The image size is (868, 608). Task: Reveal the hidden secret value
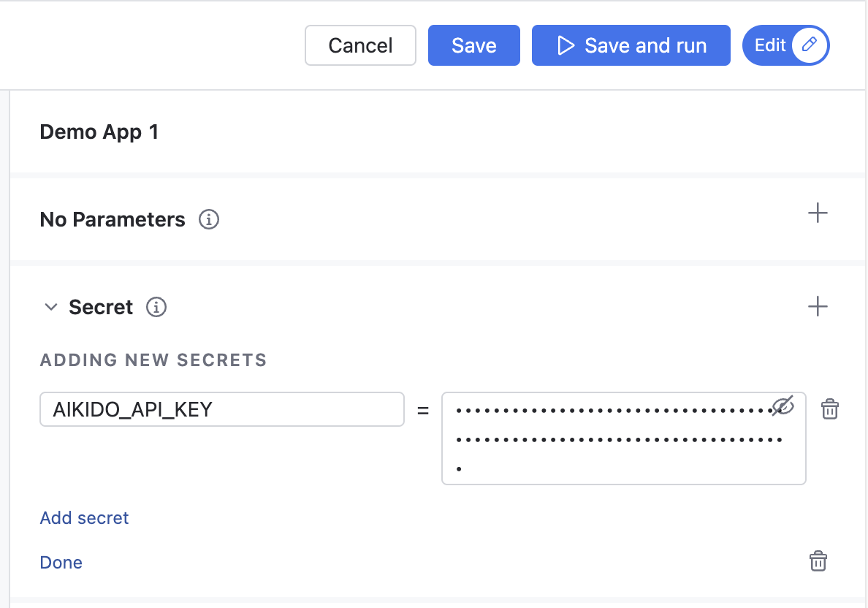(783, 406)
